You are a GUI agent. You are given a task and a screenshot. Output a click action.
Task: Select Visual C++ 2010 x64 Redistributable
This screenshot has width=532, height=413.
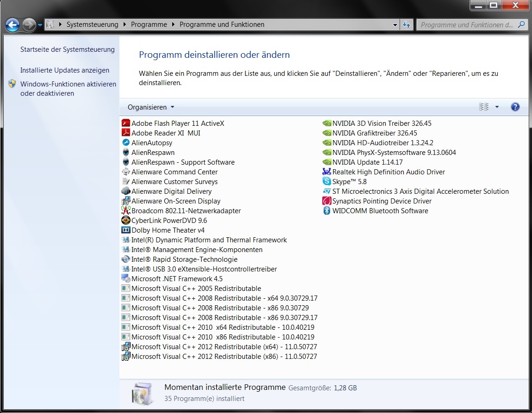pyautogui.click(x=218, y=327)
